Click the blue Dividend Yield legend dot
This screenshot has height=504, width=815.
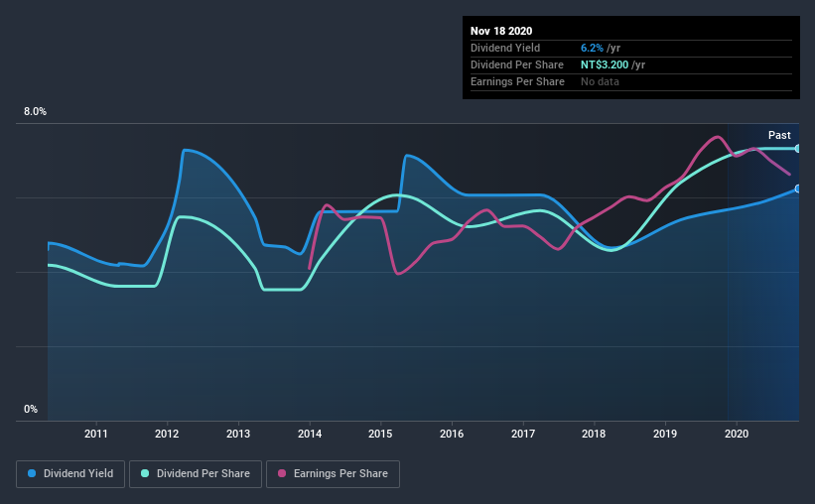coord(32,473)
